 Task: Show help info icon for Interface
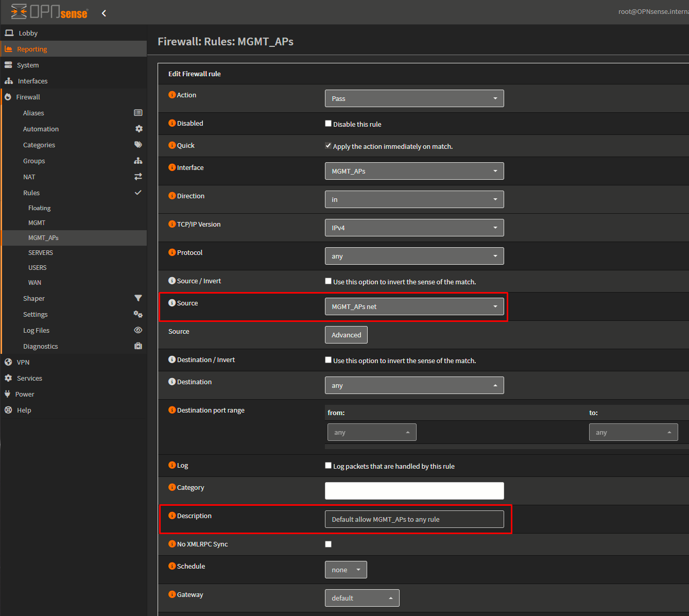click(172, 167)
